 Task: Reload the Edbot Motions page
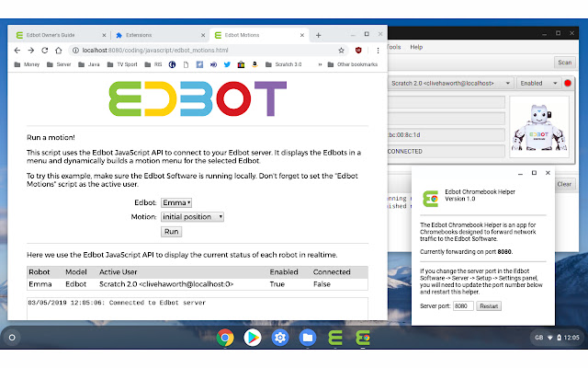click(45, 51)
